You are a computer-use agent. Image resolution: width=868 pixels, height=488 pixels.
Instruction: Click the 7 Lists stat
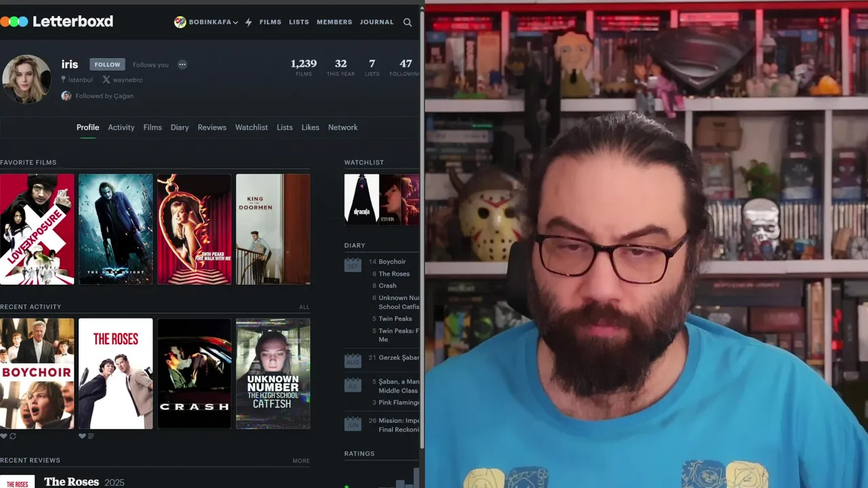(372, 67)
